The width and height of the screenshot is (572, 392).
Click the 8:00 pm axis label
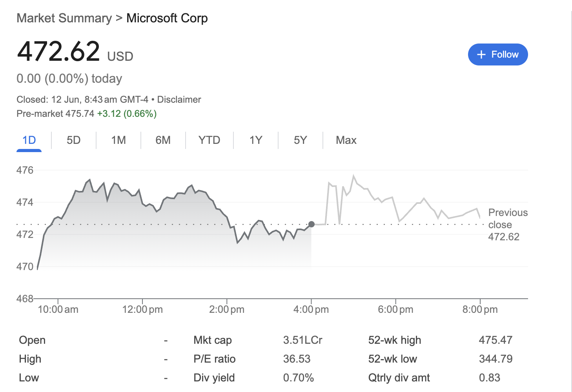480,309
